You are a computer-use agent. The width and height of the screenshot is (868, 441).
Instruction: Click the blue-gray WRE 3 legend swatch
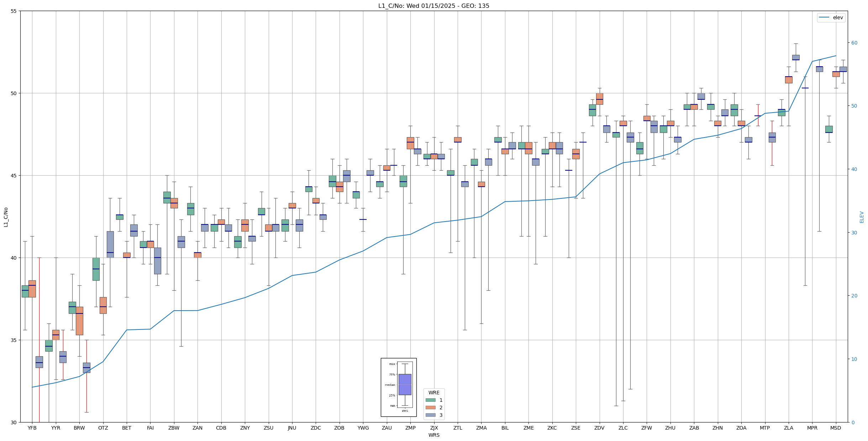pyautogui.click(x=430, y=415)
